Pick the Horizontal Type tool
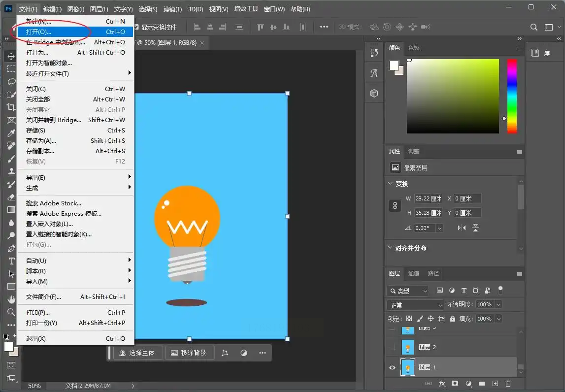Viewport: 565px width, 392px height. point(11,261)
